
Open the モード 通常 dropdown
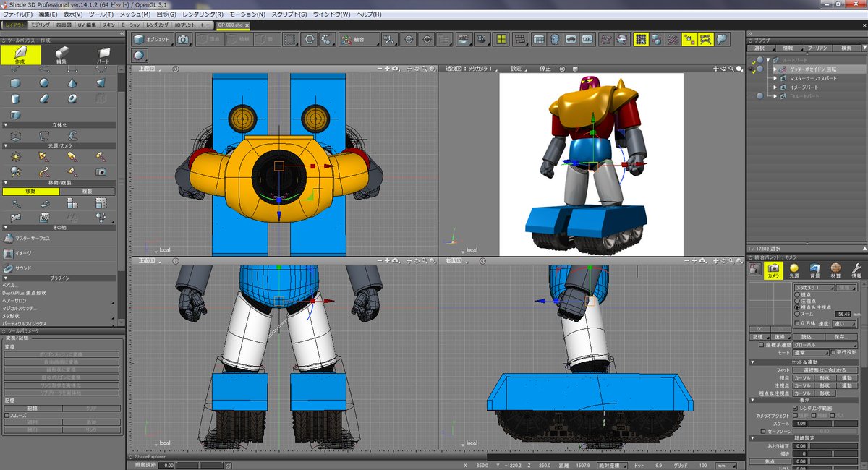pos(811,352)
